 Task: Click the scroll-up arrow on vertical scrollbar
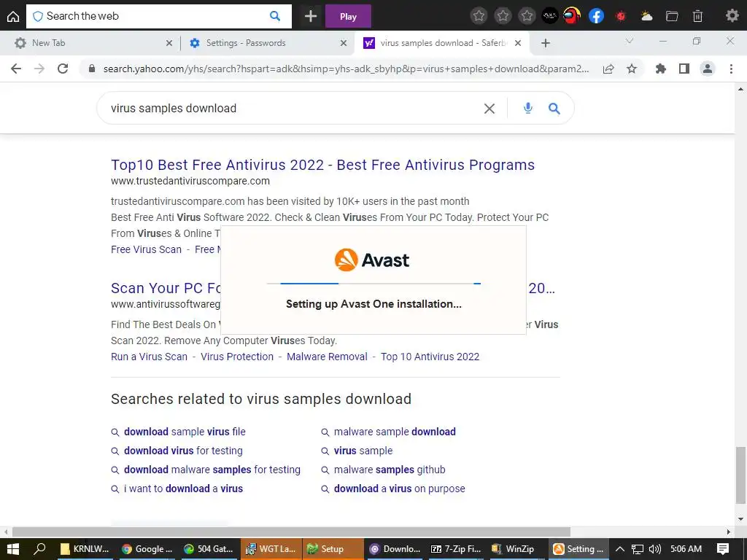pyautogui.click(x=740, y=88)
